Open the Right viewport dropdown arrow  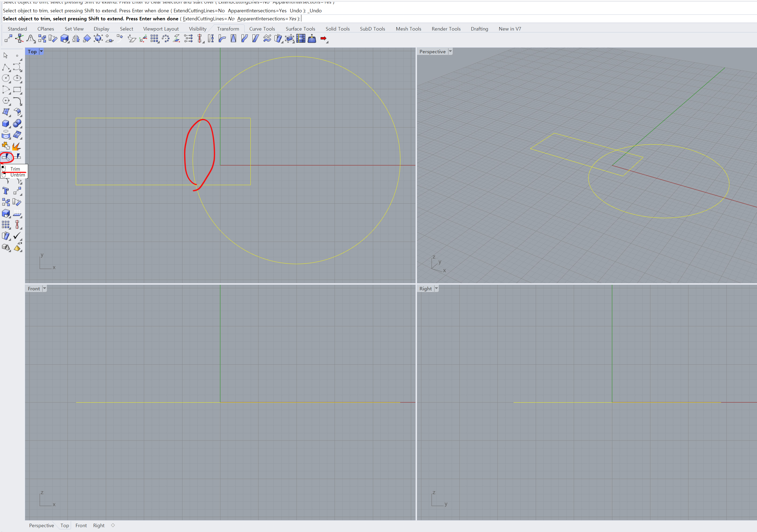pyautogui.click(x=436, y=289)
